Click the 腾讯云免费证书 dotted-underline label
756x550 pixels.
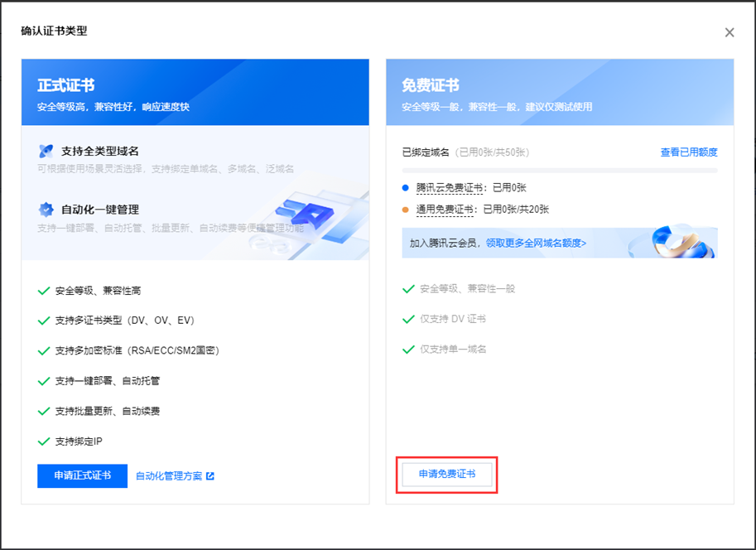(x=449, y=188)
